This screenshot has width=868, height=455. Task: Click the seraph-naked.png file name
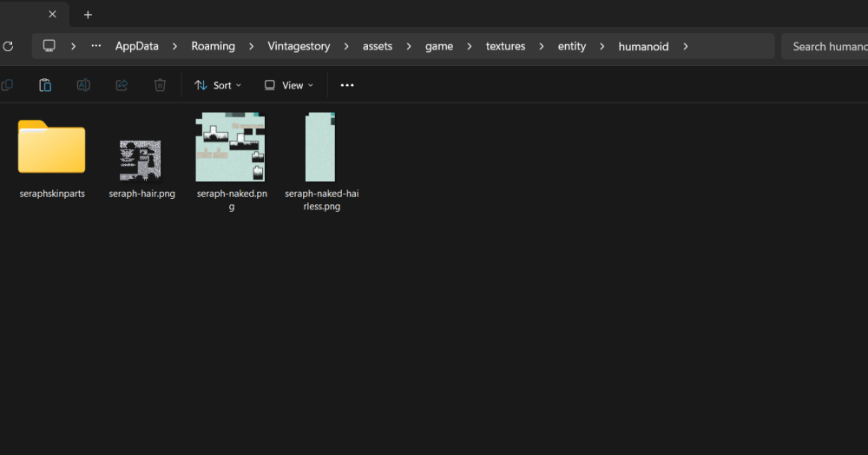(x=232, y=200)
